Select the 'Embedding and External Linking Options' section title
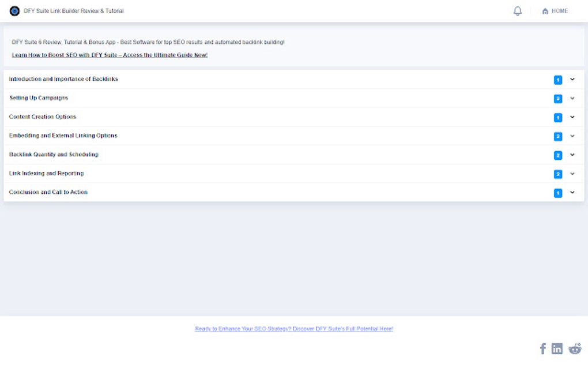The height and width of the screenshot is (368, 588). (63, 136)
